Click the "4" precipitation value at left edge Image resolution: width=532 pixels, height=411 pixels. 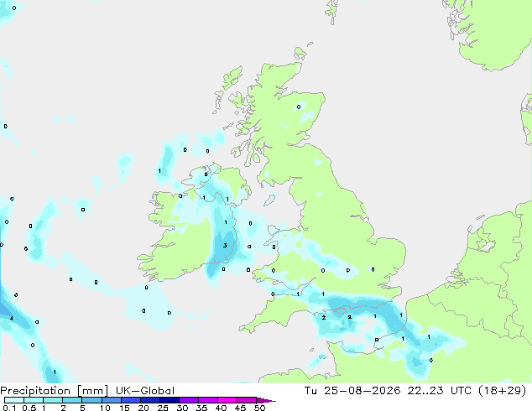pyautogui.click(x=12, y=319)
